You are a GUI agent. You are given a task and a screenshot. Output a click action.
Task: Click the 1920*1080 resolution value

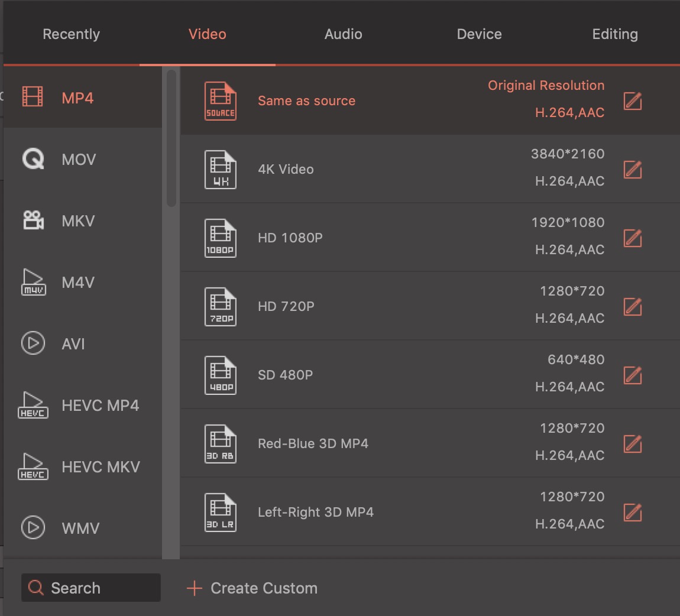pyautogui.click(x=568, y=222)
